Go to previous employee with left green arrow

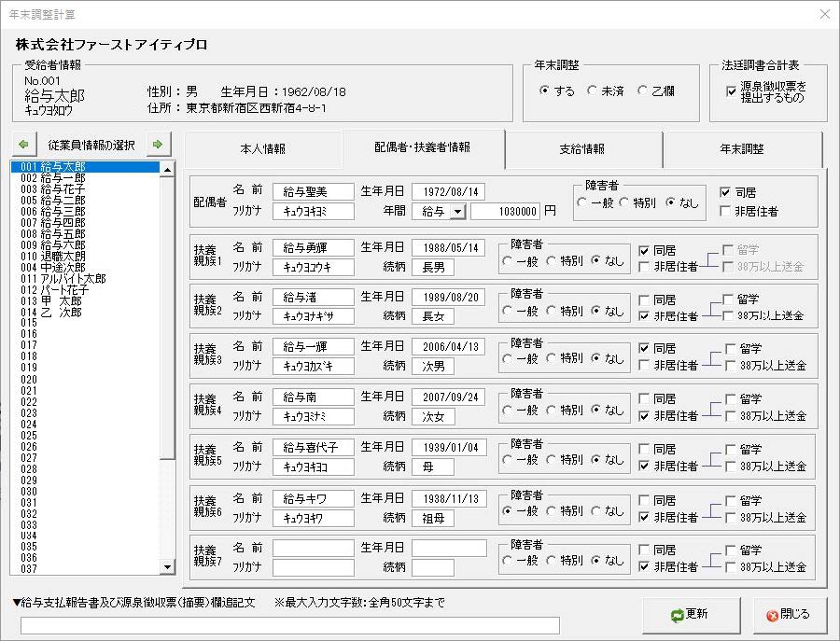tap(23, 144)
